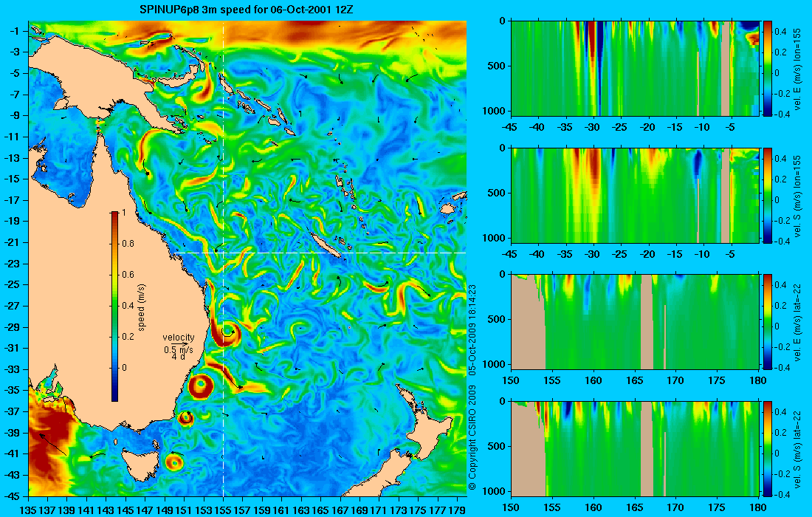Click the '0.4' tick on the vel. E lon=155 colorbar
This screenshot has width=812, height=517.
[781, 31]
